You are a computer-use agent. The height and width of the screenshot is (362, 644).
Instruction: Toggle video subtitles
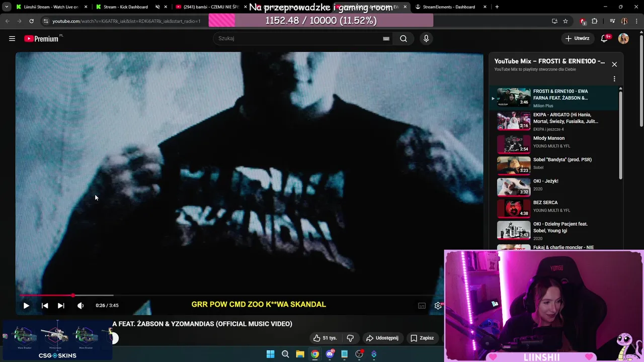422,306
